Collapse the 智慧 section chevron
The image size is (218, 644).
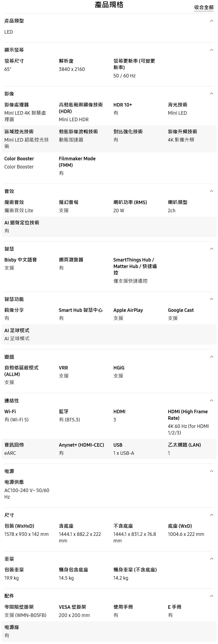211,248
